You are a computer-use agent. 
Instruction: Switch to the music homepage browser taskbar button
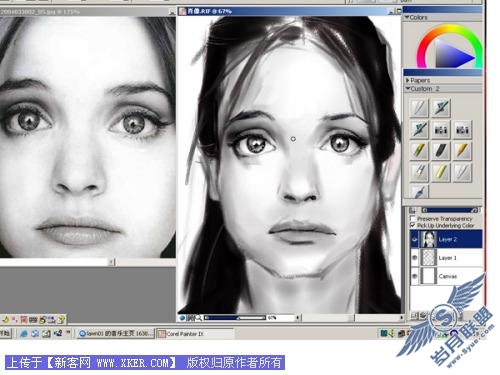[x=116, y=333]
